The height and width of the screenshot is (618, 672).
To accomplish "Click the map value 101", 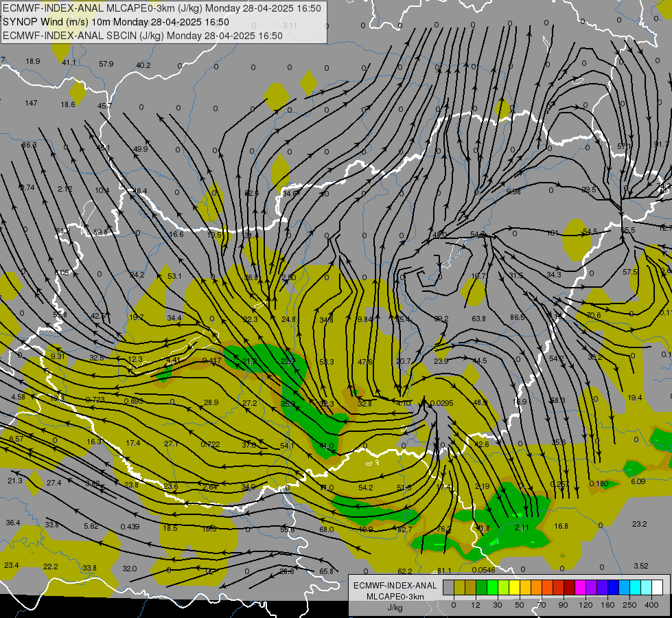I will 553,233.
